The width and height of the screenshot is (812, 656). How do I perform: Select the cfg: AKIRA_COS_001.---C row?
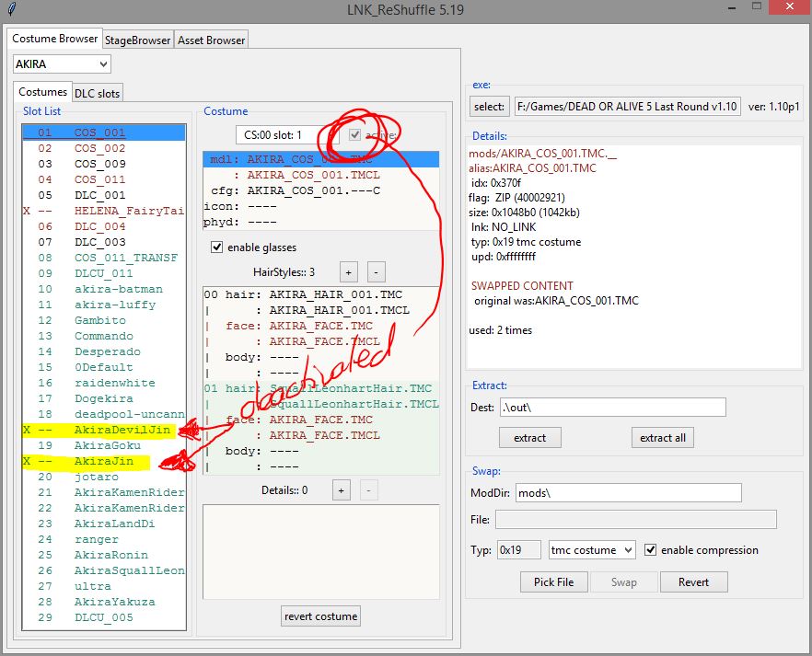321,190
